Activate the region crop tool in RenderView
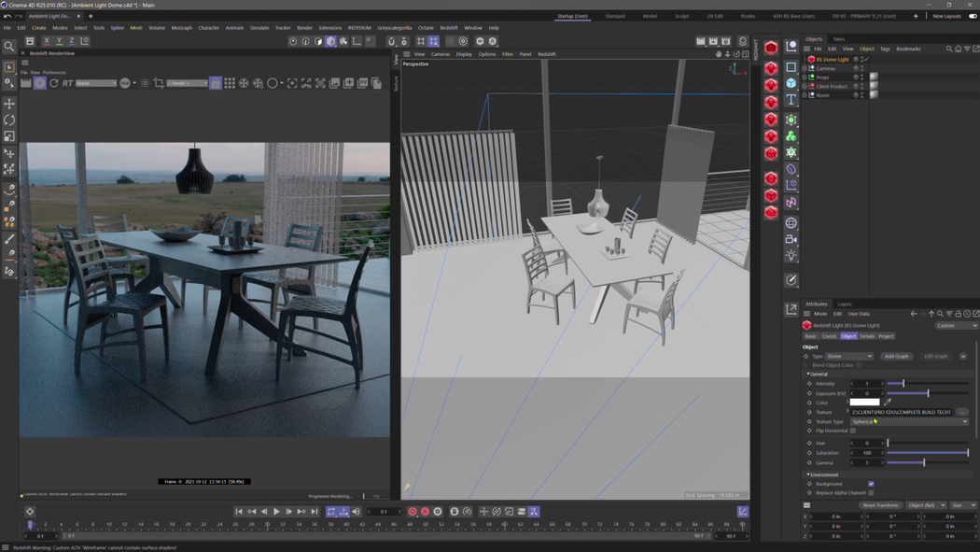 (x=157, y=83)
